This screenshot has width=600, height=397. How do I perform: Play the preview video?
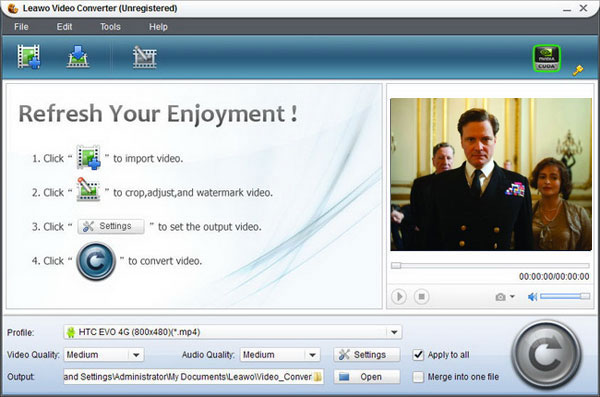pos(399,297)
